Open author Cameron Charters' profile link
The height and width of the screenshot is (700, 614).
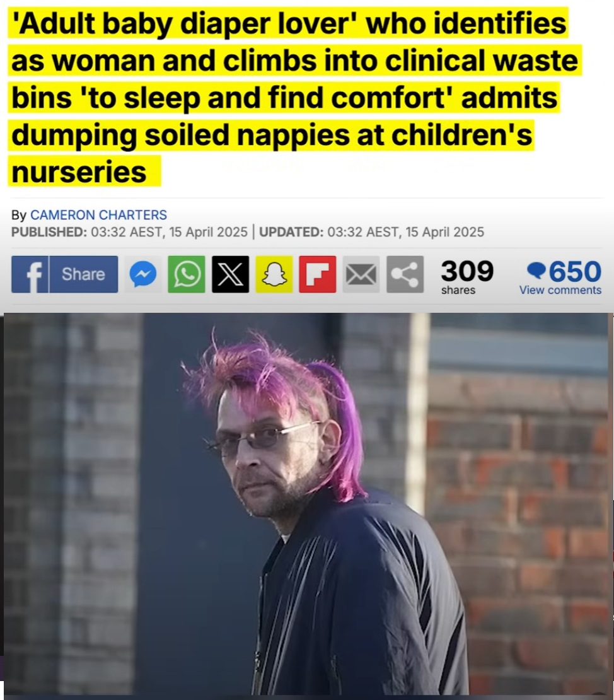[98, 215]
